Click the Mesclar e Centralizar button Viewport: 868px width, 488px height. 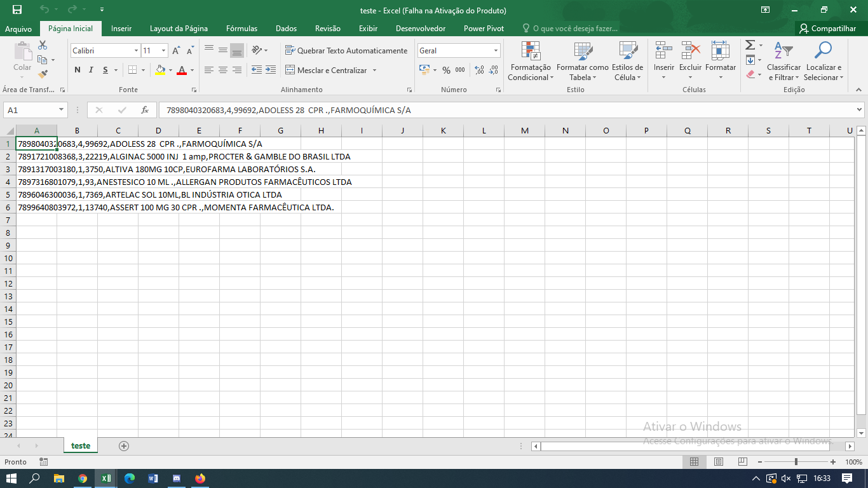[326, 70]
